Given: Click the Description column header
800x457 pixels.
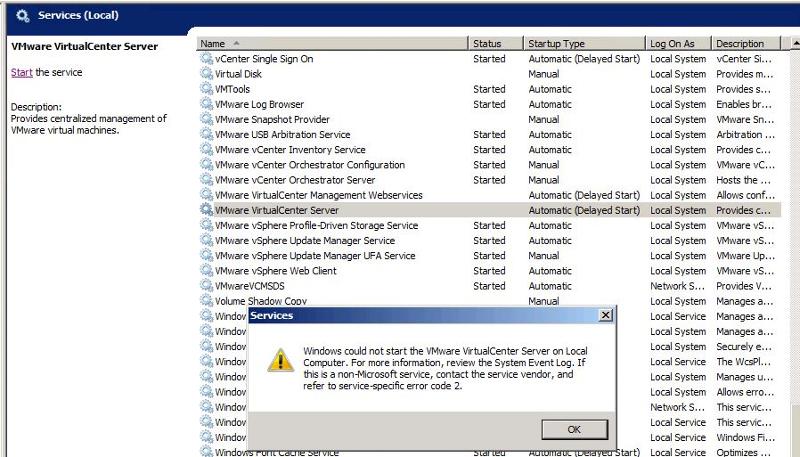Looking at the screenshot, I should (746, 44).
